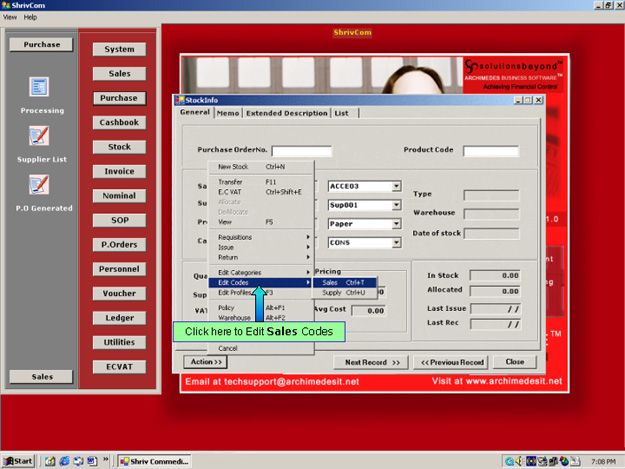Expand the Paper combo box
The height and width of the screenshot is (469, 625).
(x=396, y=224)
